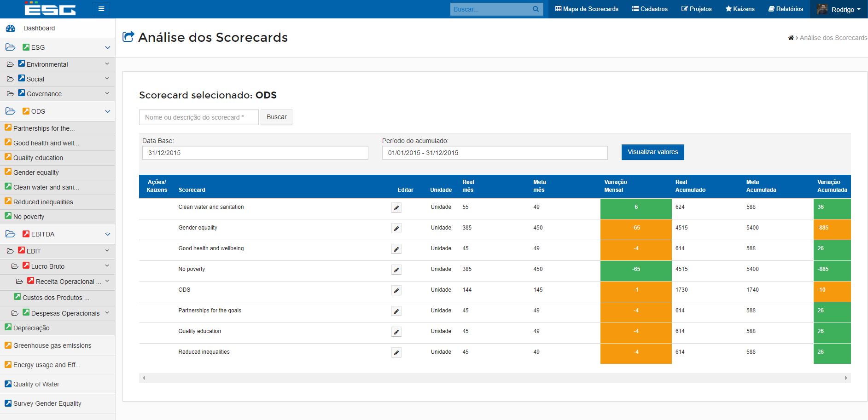Click the Dashboard gauge icon
The image size is (868, 420).
point(11,28)
